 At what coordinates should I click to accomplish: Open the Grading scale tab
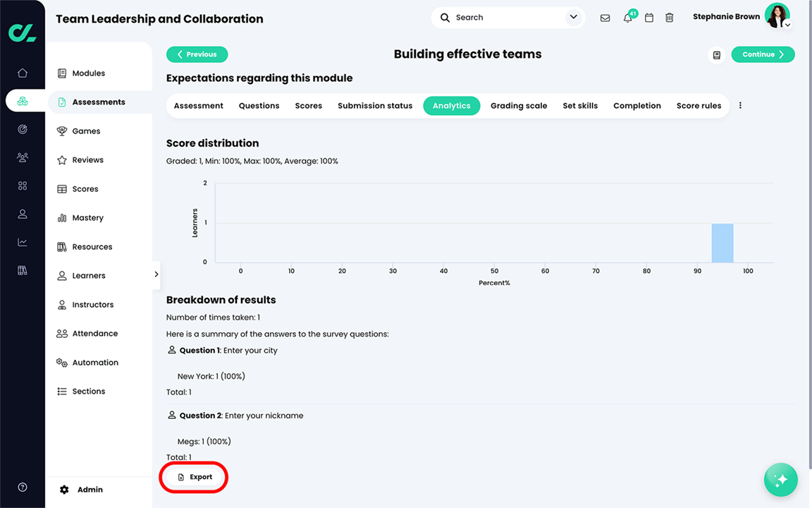click(x=519, y=105)
